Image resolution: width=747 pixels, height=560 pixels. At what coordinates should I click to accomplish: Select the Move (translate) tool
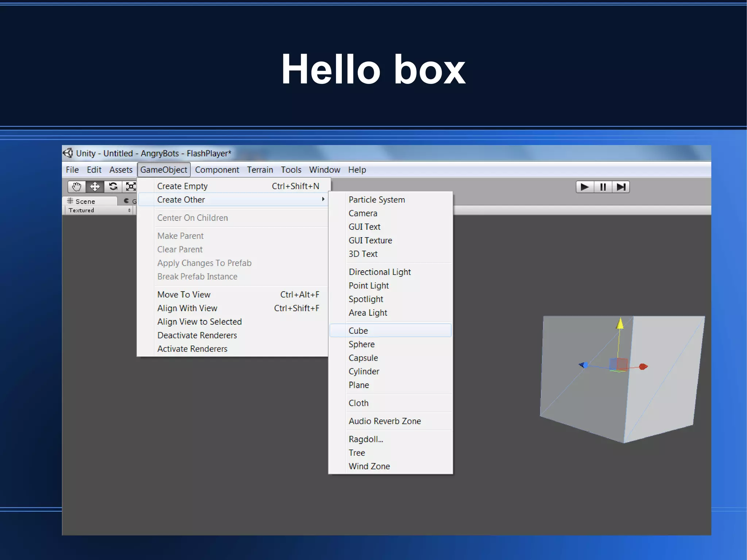point(95,187)
